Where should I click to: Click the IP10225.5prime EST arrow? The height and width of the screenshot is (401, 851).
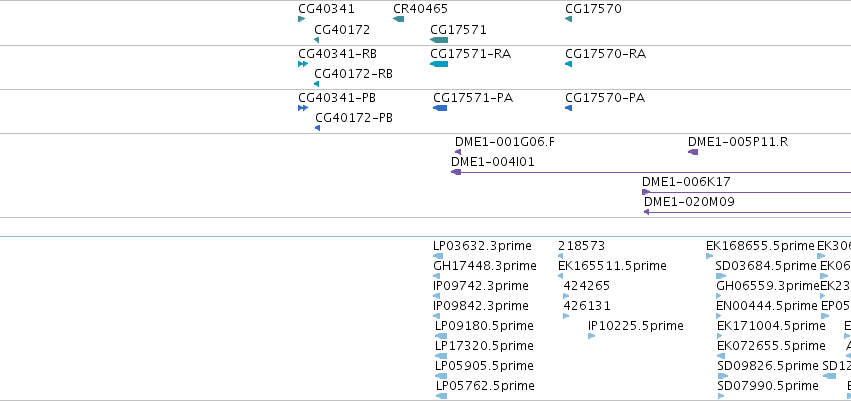tap(592, 336)
